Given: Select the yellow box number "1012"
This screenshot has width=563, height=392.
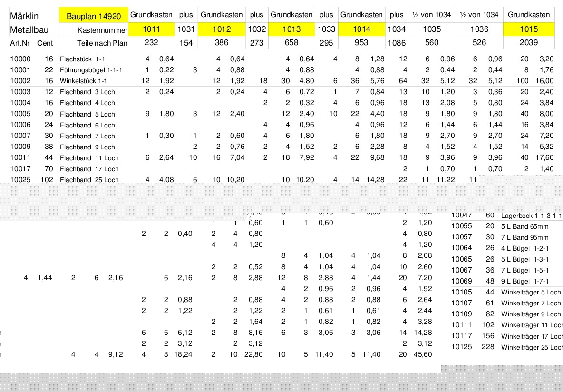Looking at the screenshot, I should tap(222, 29).
